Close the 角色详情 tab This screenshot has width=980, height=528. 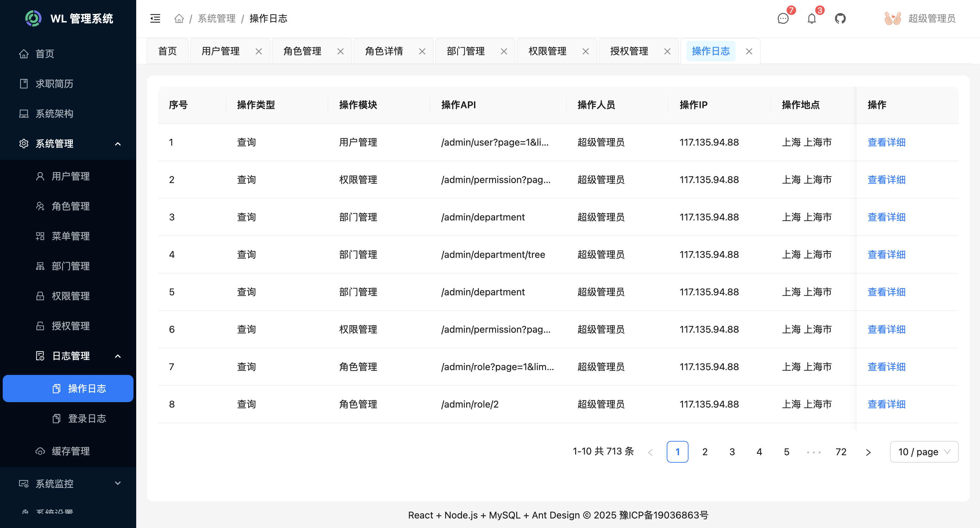[422, 51]
